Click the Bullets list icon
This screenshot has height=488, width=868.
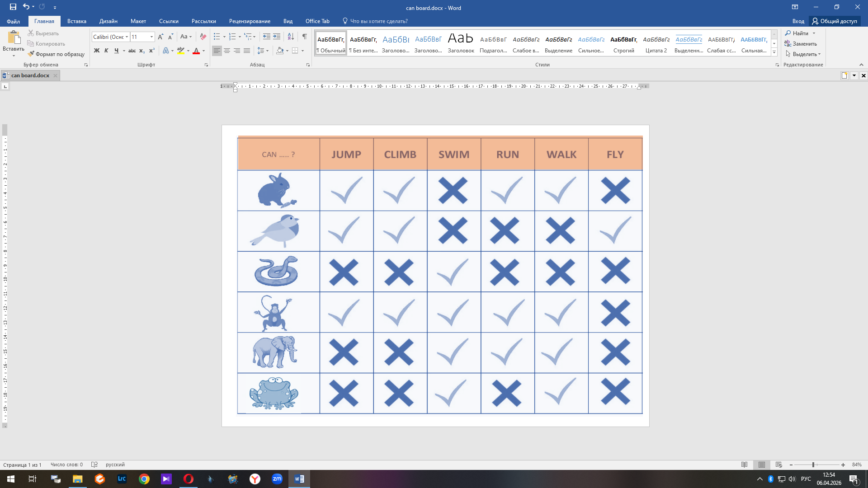coord(217,37)
